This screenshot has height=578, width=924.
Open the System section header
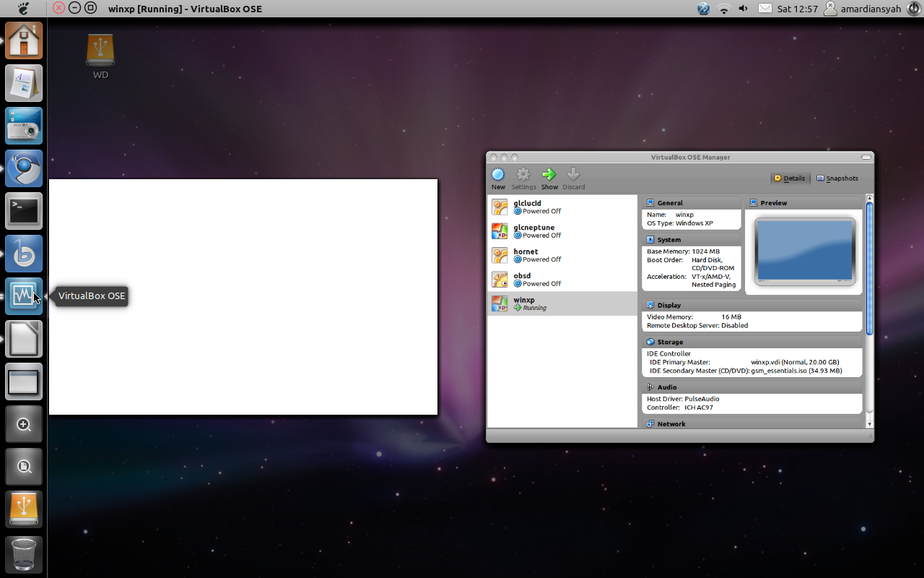pos(692,240)
